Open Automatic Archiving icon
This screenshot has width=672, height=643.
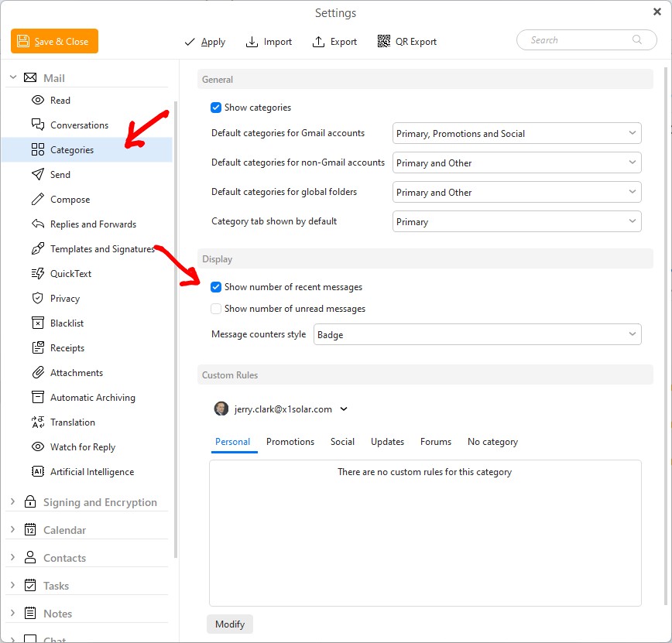point(37,398)
